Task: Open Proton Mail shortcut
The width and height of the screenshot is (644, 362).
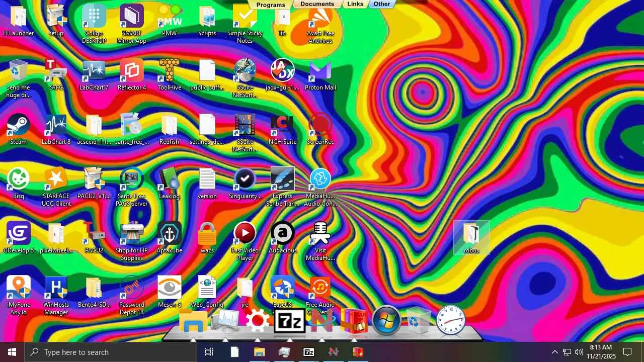Action: coord(320,75)
